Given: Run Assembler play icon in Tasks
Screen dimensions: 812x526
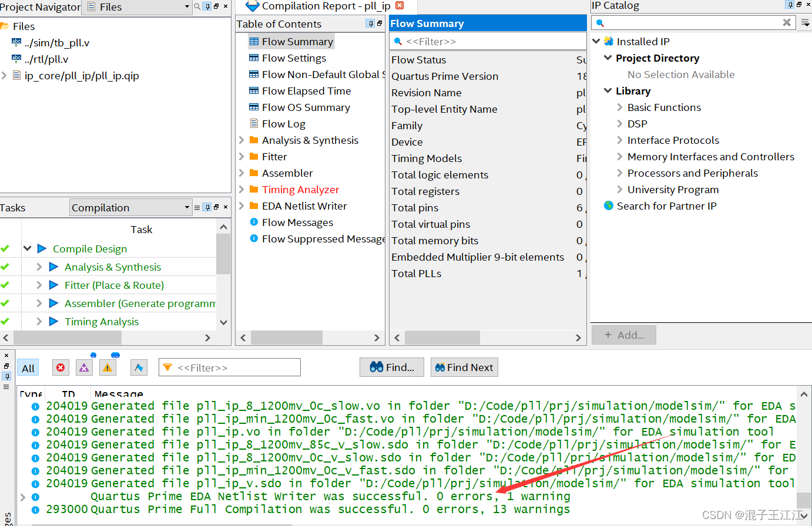Looking at the screenshot, I should tap(53, 303).
